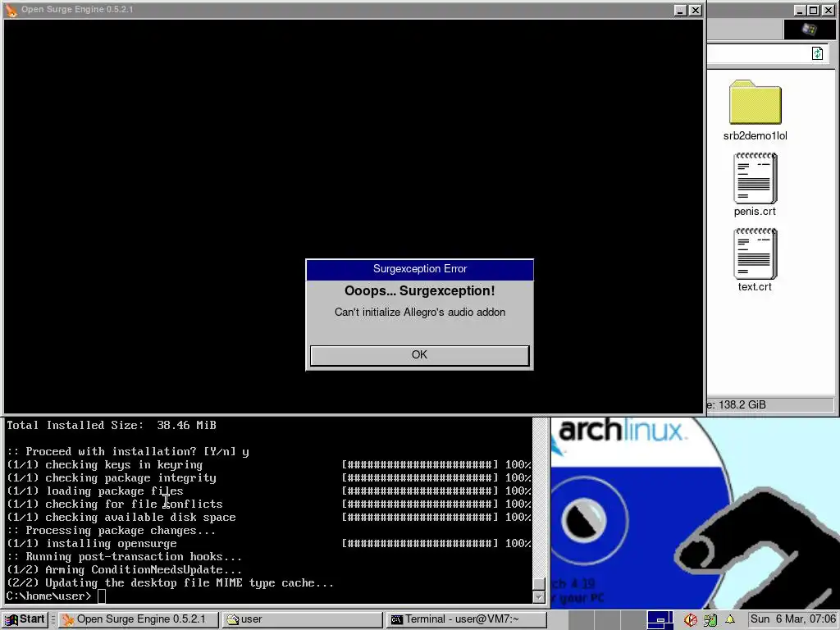Click 'Proceed with installation?' terminal line
Screen dimensions: 840x630
(128, 452)
